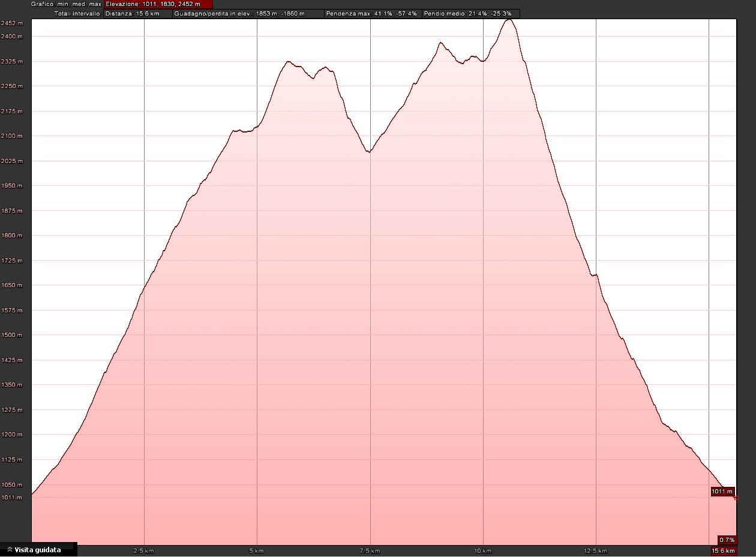
Task: Click the 1011 m cursor elevation tag
Action: (722, 492)
